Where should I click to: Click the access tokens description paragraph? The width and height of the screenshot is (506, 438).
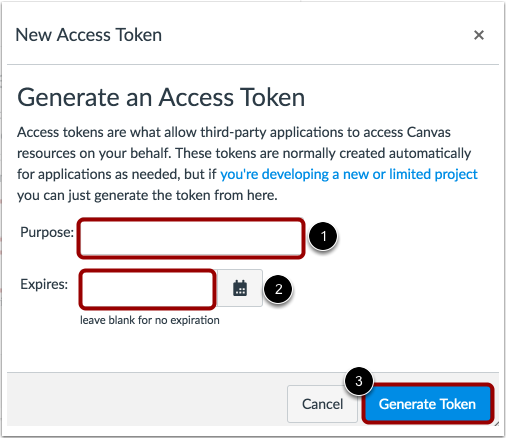(247, 164)
